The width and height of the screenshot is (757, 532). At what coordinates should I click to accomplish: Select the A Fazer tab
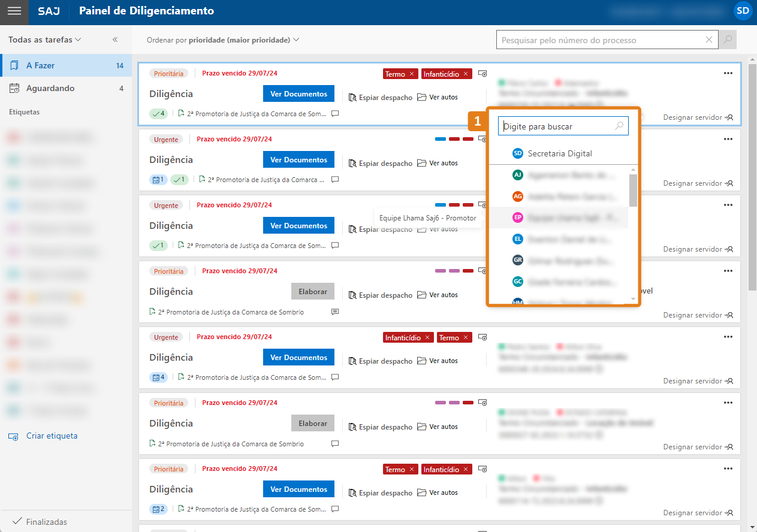pyautogui.click(x=66, y=65)
